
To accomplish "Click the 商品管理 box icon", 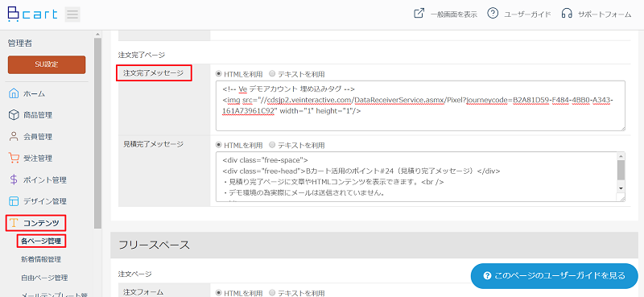I will (x=14, y=115).
